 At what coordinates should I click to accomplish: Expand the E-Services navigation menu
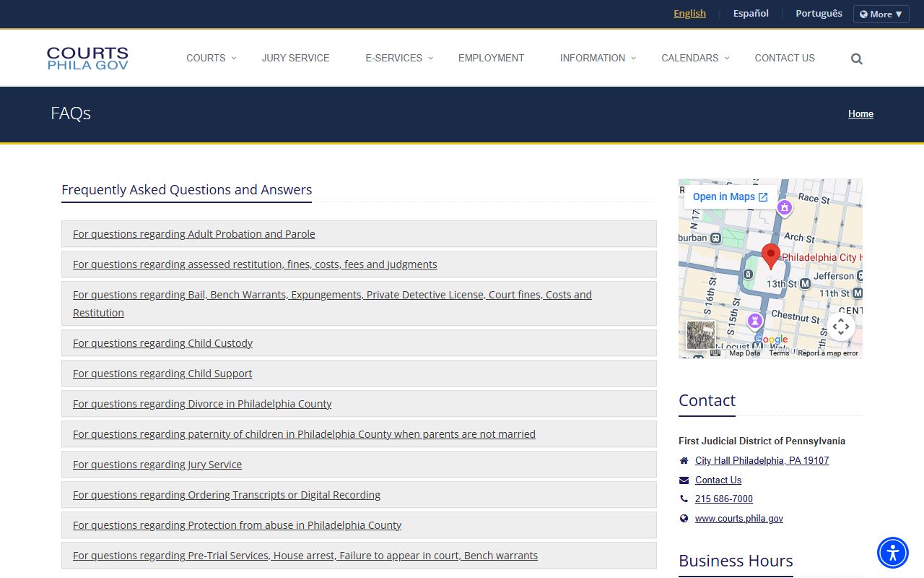(398, 58)
